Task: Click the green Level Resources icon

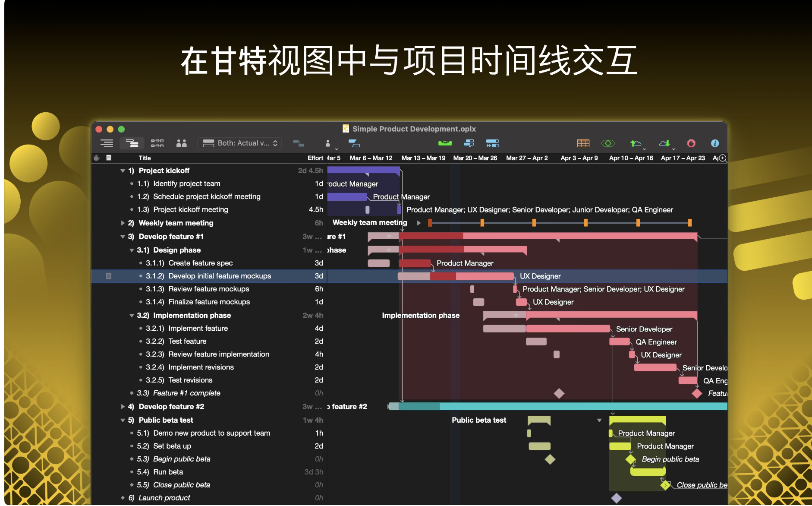Action: [x=445, y=143]
